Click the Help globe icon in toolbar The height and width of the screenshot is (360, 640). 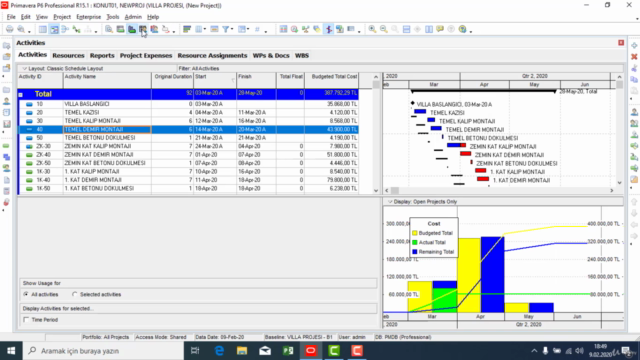pos(462,29)
